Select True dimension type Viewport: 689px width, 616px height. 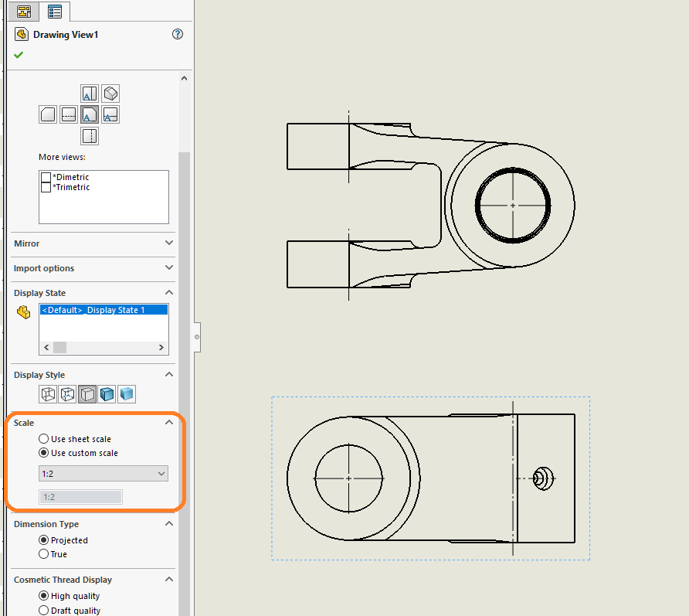pyautogui.click(x=44, y=554)
